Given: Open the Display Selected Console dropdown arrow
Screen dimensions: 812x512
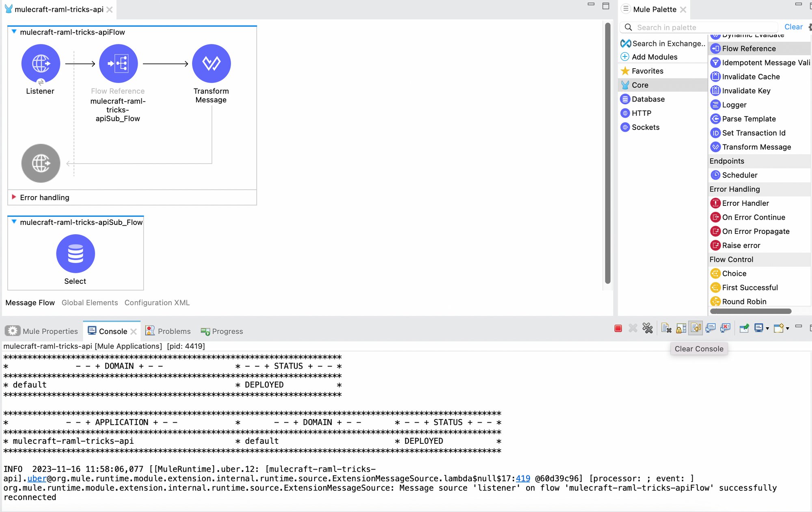Looking at the screenshot, I should [767, 329].
